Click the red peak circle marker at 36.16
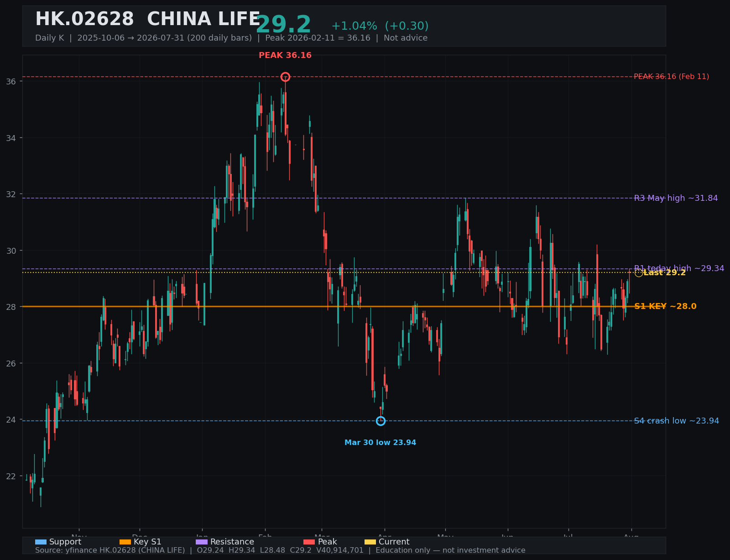The image size is (730, 560). click(285, 77)
